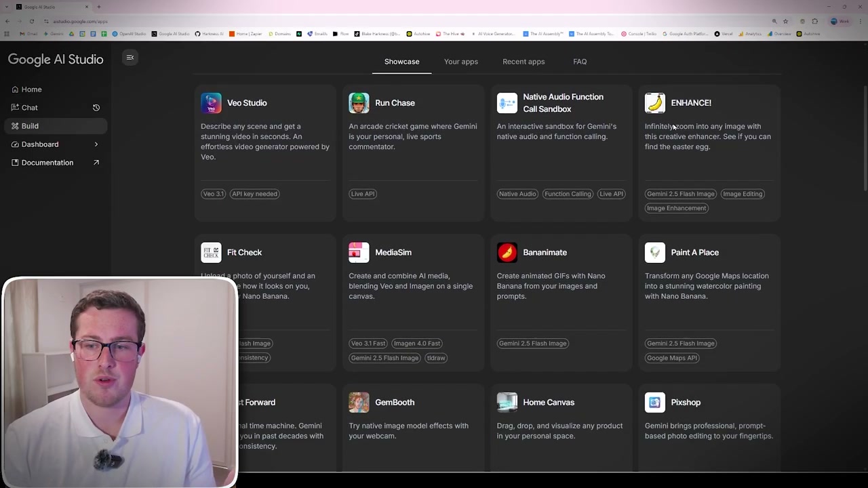Open the ENHANCE! banana icon

tap(655, 103)
